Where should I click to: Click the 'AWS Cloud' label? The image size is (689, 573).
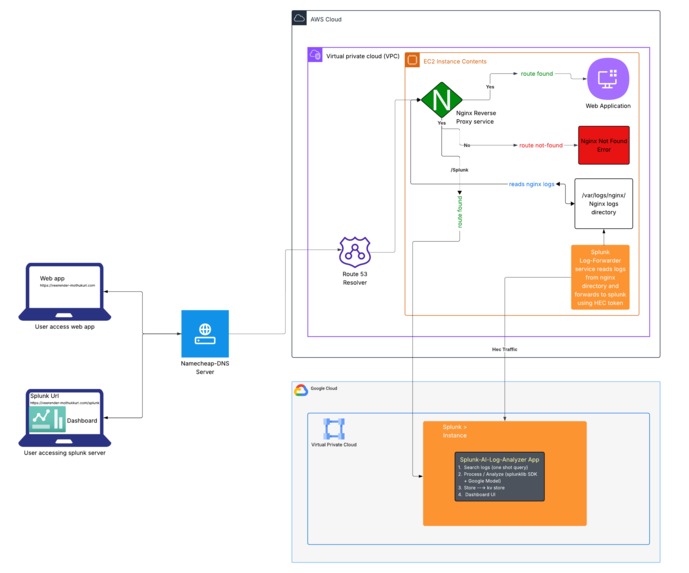click(326, 19)
